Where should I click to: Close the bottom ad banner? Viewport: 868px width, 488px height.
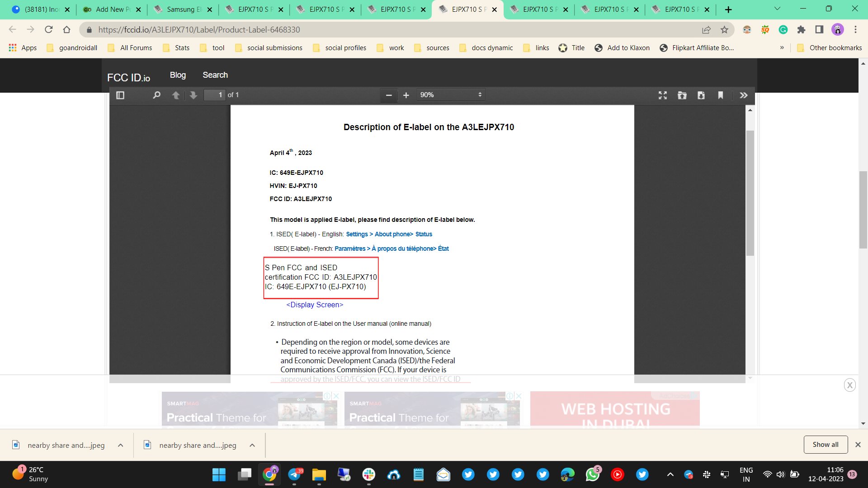849,385
